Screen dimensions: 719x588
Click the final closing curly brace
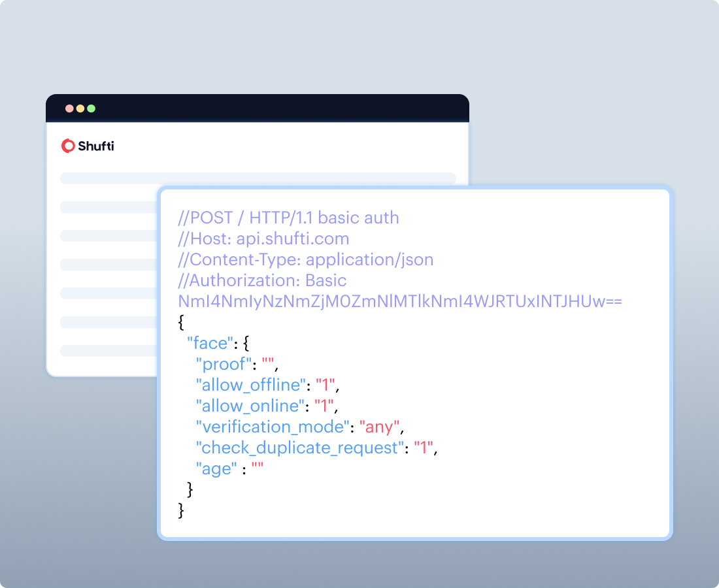point(182,510)
